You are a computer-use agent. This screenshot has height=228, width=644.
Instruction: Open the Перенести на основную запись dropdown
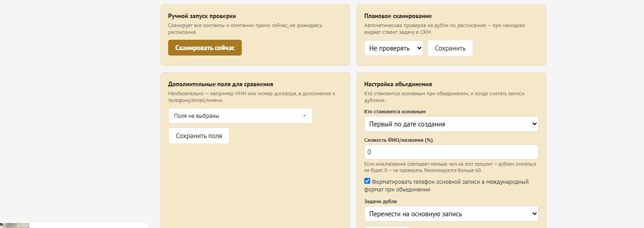click(x=451, y=214)
